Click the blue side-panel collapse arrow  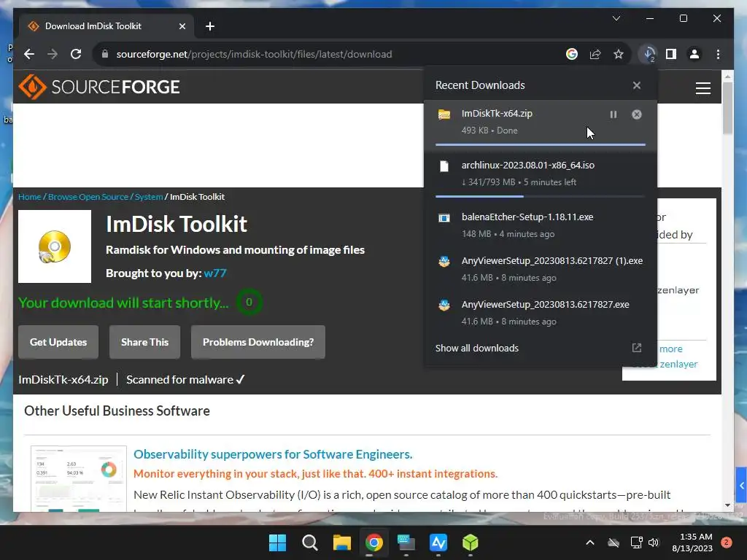[x=741, y=486]
